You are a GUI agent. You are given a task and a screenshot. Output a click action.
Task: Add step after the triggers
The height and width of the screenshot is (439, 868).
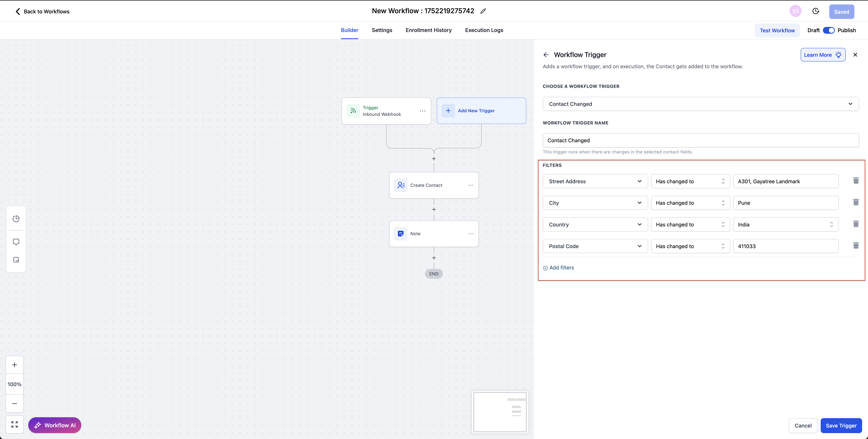click(x=434, y=159)
